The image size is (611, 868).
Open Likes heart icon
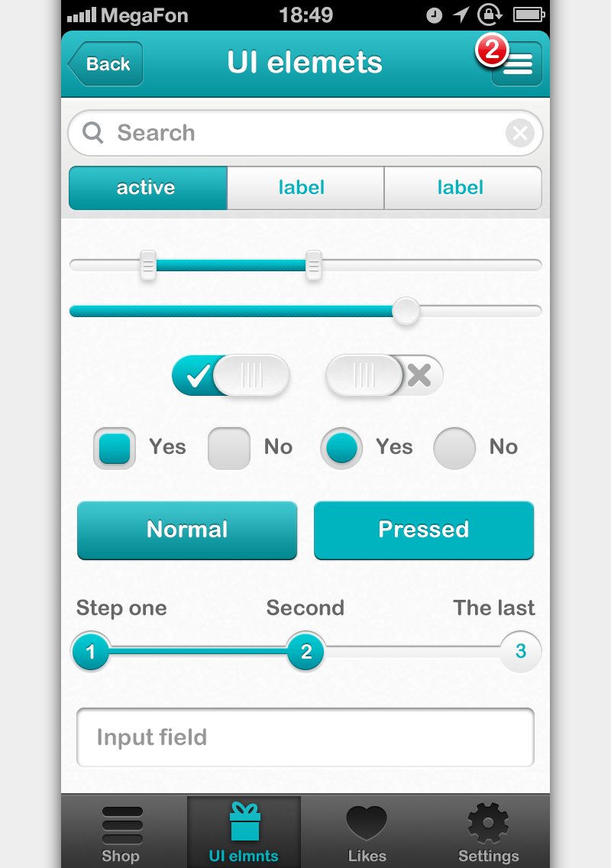point(367,824)
